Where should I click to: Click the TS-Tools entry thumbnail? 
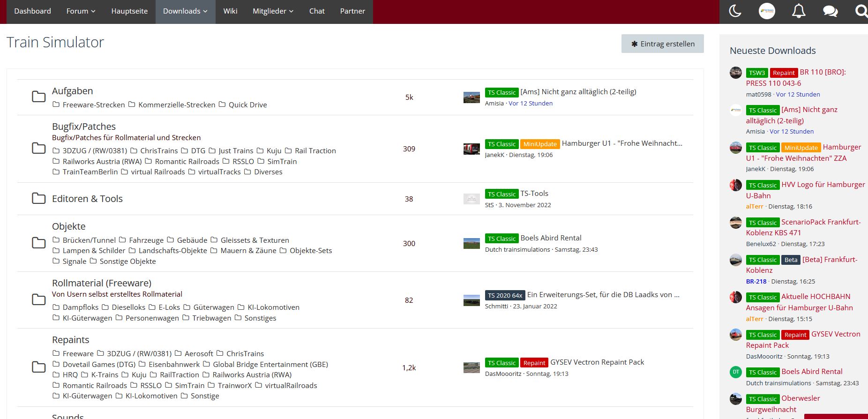tap(471, 199)
